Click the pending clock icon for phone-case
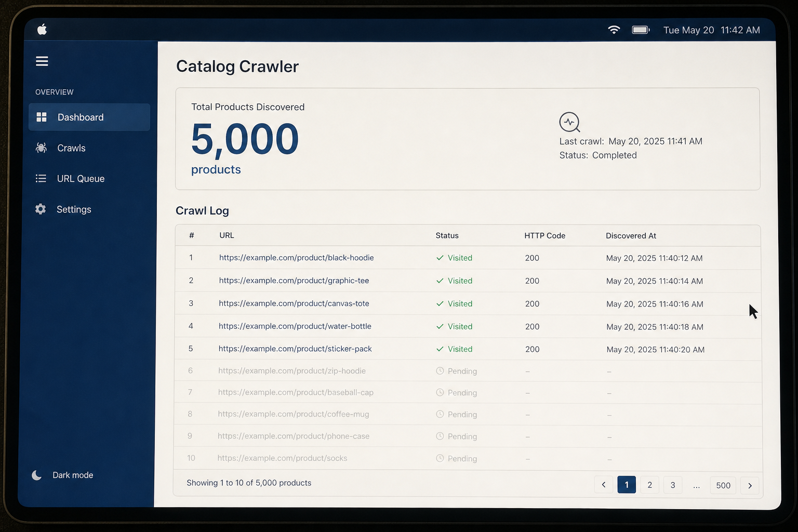The image size is (798, 532). coord(440,436)
